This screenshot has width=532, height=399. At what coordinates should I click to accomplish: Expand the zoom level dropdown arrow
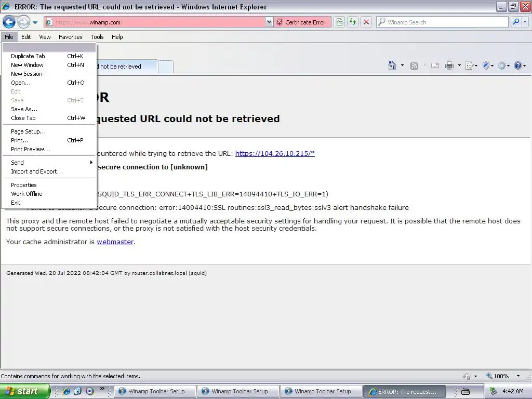518,376
